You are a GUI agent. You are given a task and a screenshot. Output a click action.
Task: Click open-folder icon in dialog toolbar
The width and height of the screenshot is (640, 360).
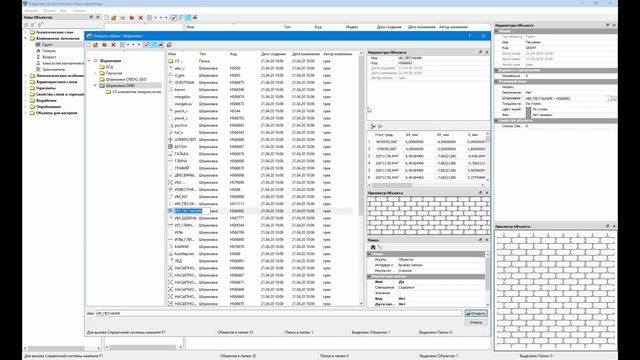(96, 45)
